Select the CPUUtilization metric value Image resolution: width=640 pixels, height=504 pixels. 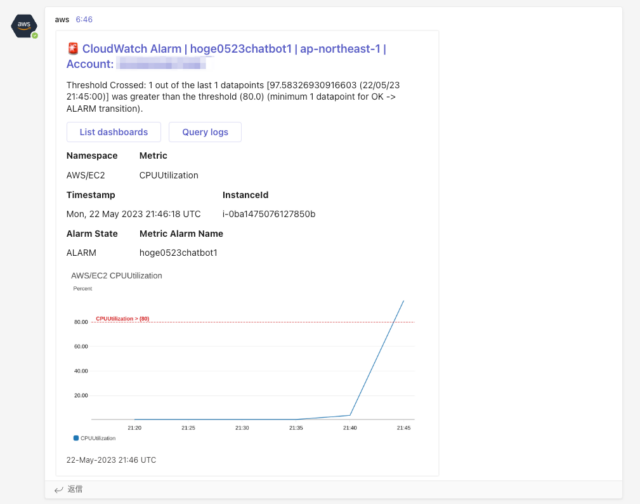tap(169, 175)
